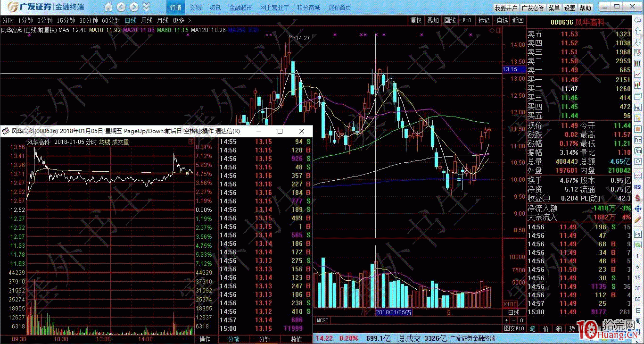Click the F10 button above the chart
This screenshot has width=644, height=344.
[x=467, y=20]
